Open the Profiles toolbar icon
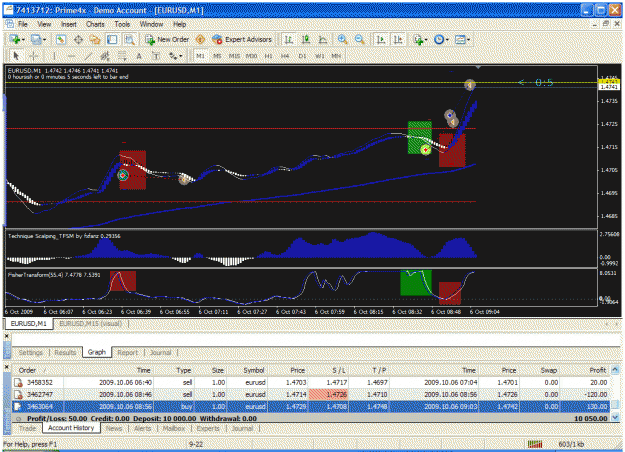This screenshot has height=452, width=625. (x=36, y=39)
